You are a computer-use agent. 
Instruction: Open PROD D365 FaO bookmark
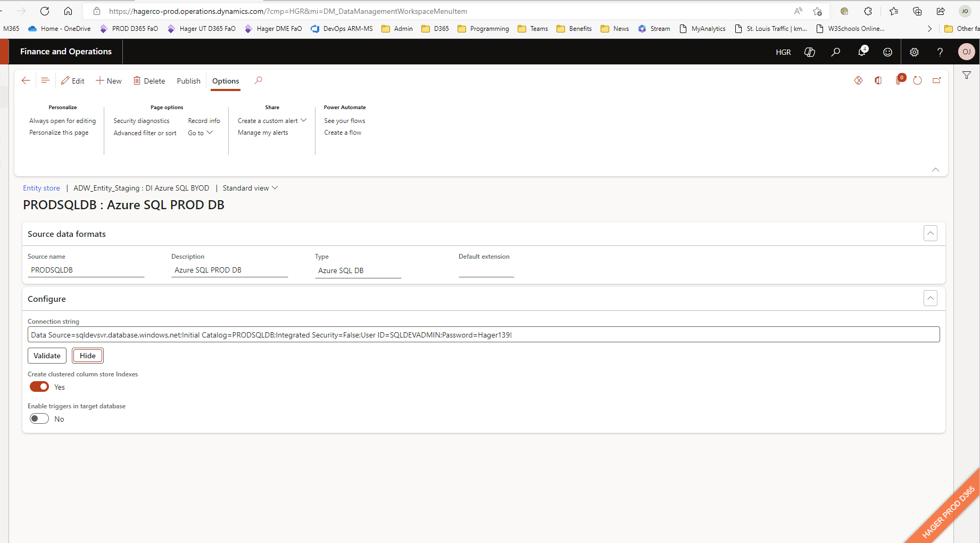(129, 29)
